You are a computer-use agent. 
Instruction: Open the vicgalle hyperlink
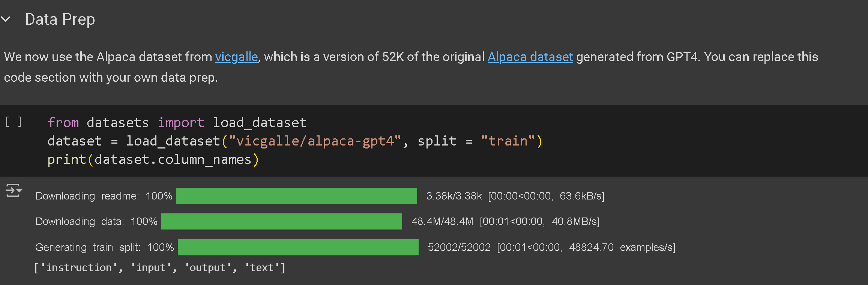tap(236, 57)
